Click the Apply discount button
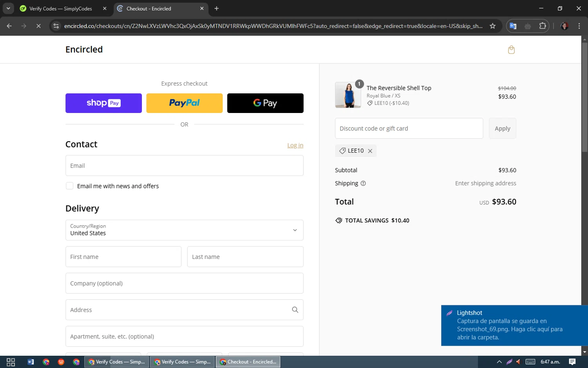The height and width of the screenshot is (368, 588). (503, 128)
